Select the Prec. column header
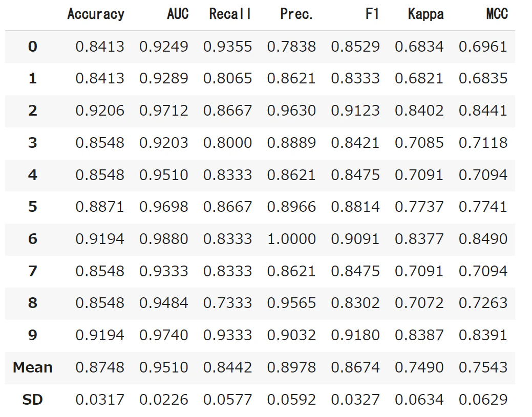This screenshot has height=417, width=532. click(x=296, y=14)
